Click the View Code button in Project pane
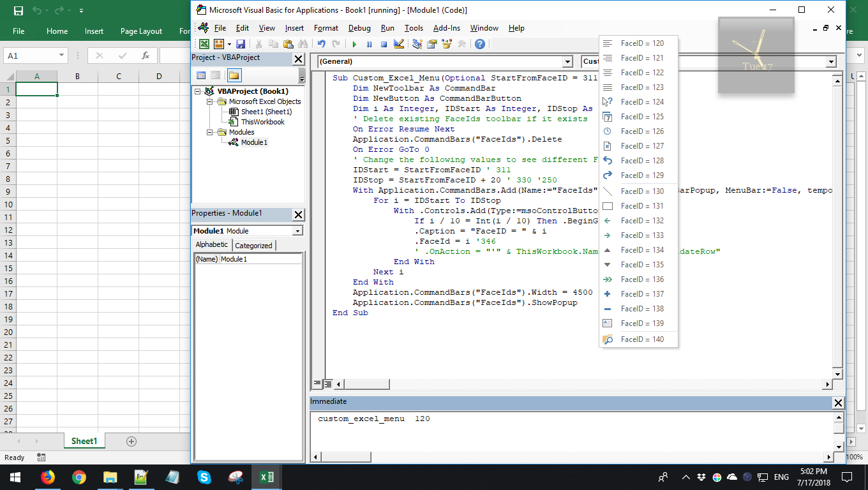The width and height of the screenshot is (868, 490). (201, 75)
